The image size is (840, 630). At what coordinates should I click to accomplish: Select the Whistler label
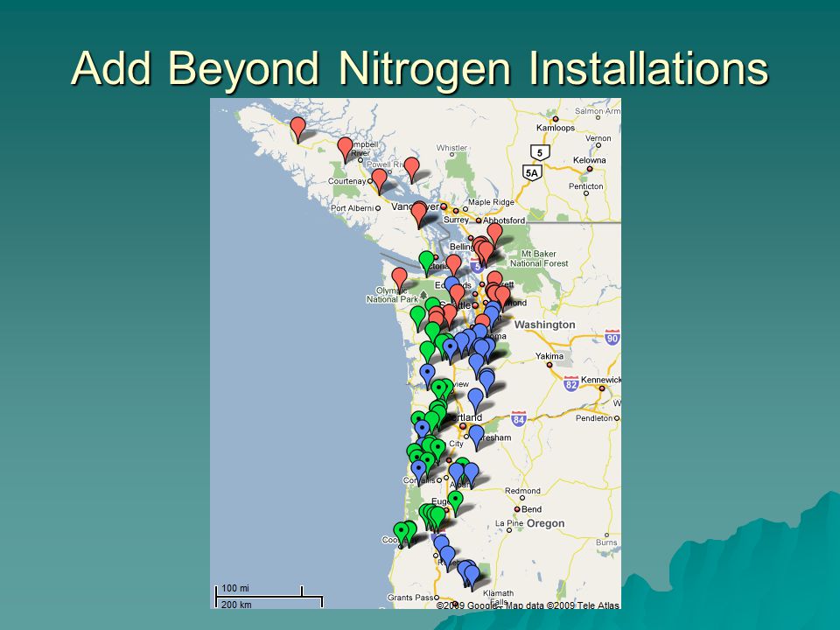pyautogui.click(x=451, y=148)
